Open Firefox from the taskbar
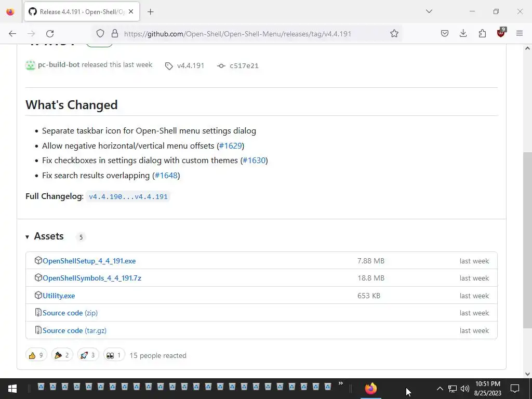532x399 pixels. click(x=371, y=389)
